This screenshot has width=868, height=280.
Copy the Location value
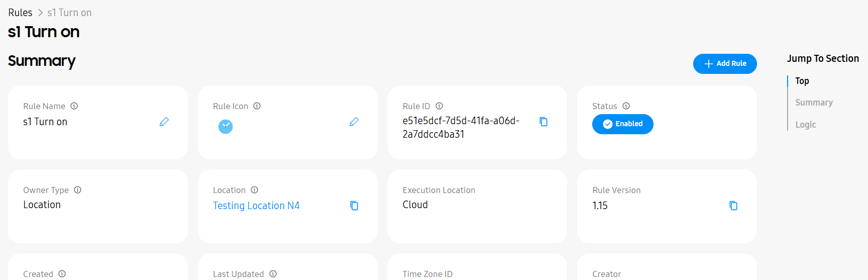354,206
